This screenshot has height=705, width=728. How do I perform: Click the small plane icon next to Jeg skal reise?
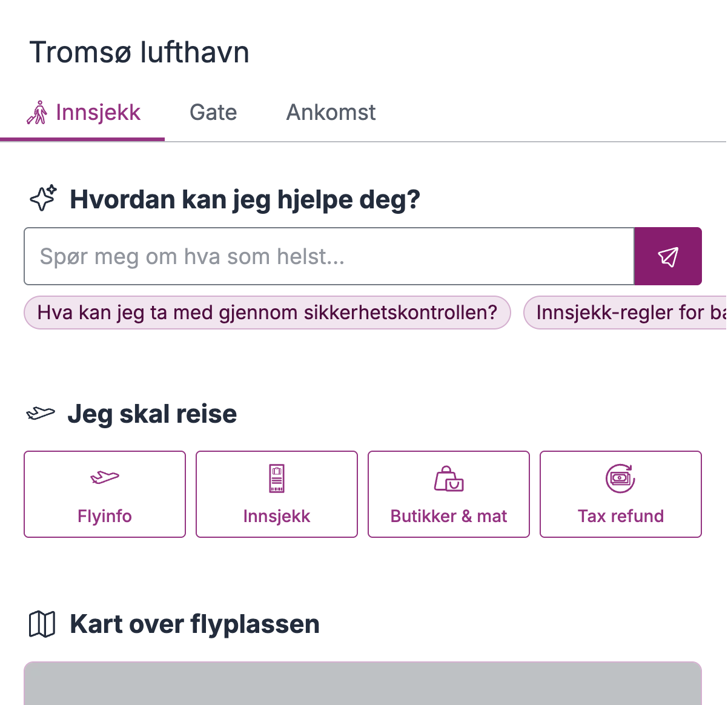click(x=41, y=414)
